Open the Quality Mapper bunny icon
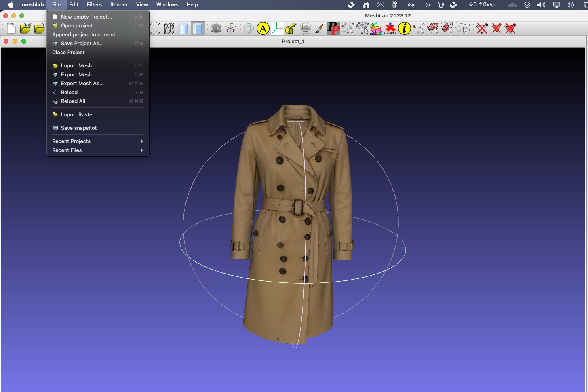The image size is (588, 392). (x=376, y=28)
